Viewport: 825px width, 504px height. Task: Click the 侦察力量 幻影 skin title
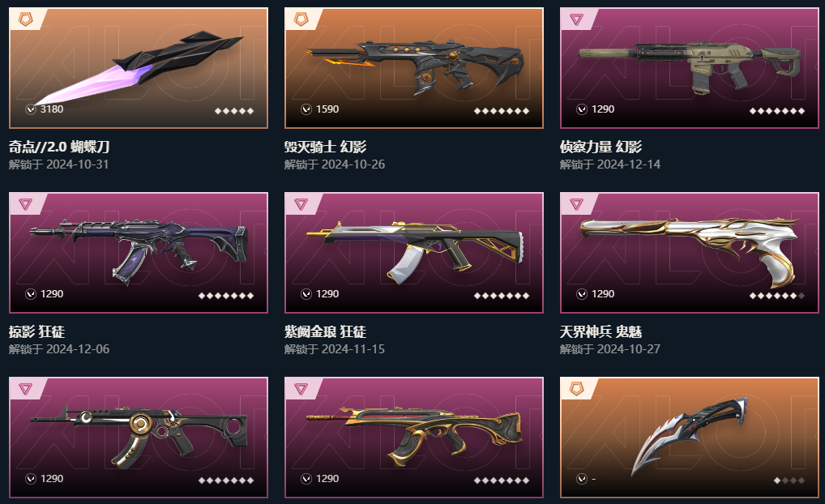pyautogui.click(x=601, y=147)
